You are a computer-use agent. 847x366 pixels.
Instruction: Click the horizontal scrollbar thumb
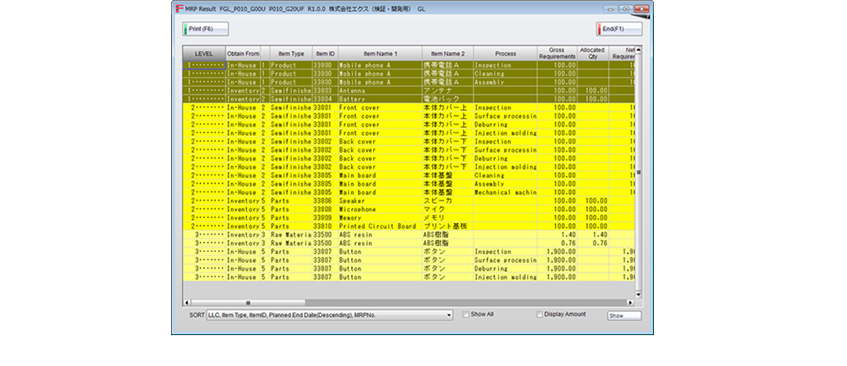[248, 303]
